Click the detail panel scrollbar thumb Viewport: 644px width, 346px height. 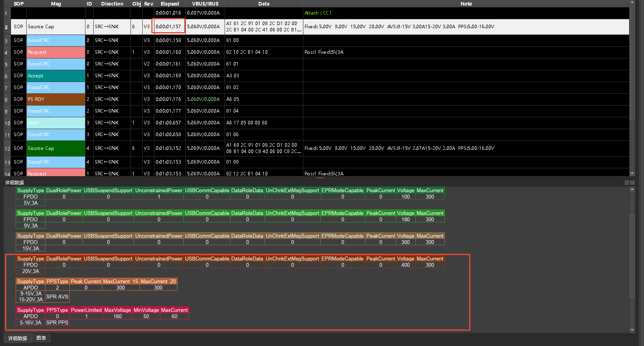click(x=632, y=256)
